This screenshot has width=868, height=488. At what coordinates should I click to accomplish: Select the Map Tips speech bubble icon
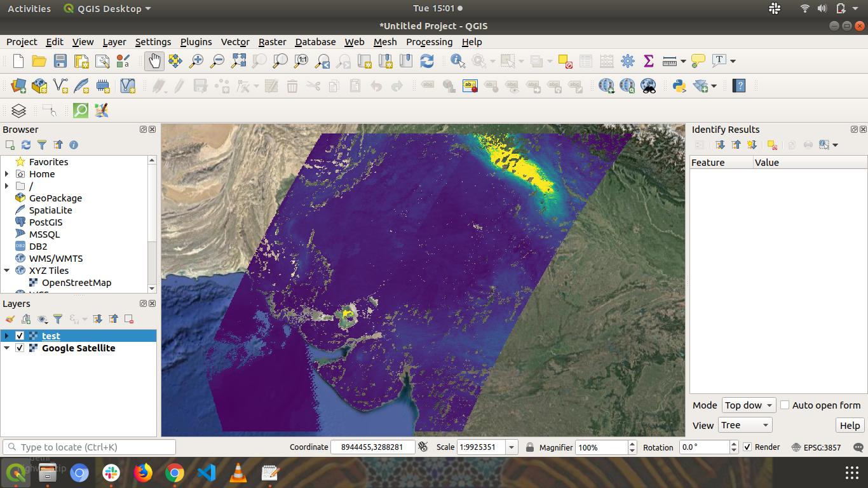point(698,61)
